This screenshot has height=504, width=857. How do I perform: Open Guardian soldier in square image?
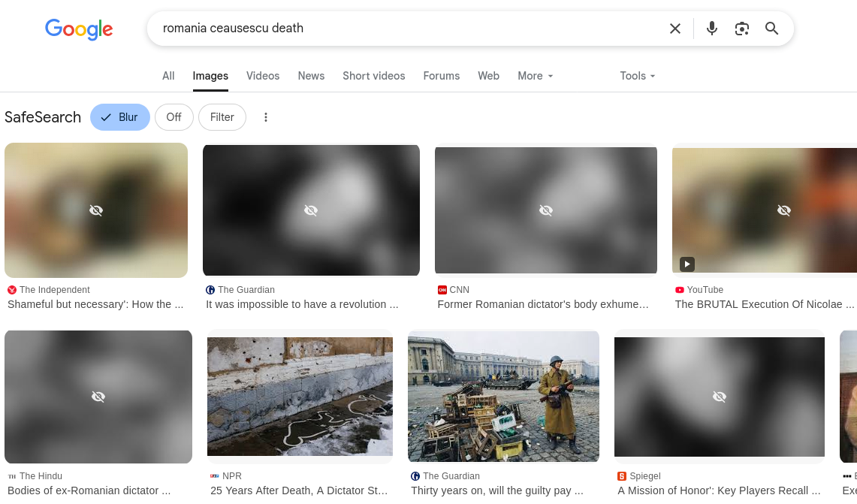pos(503,397)
